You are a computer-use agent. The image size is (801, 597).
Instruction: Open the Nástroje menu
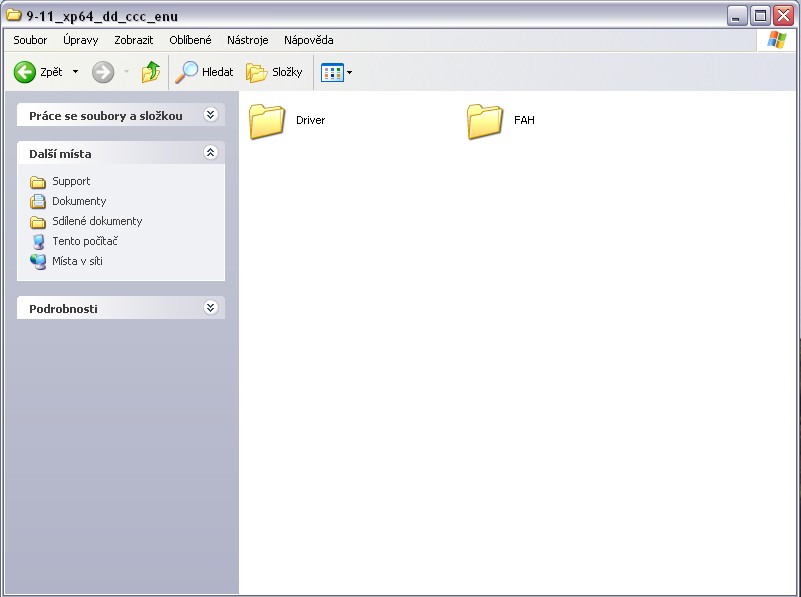[x=247, y=40]
